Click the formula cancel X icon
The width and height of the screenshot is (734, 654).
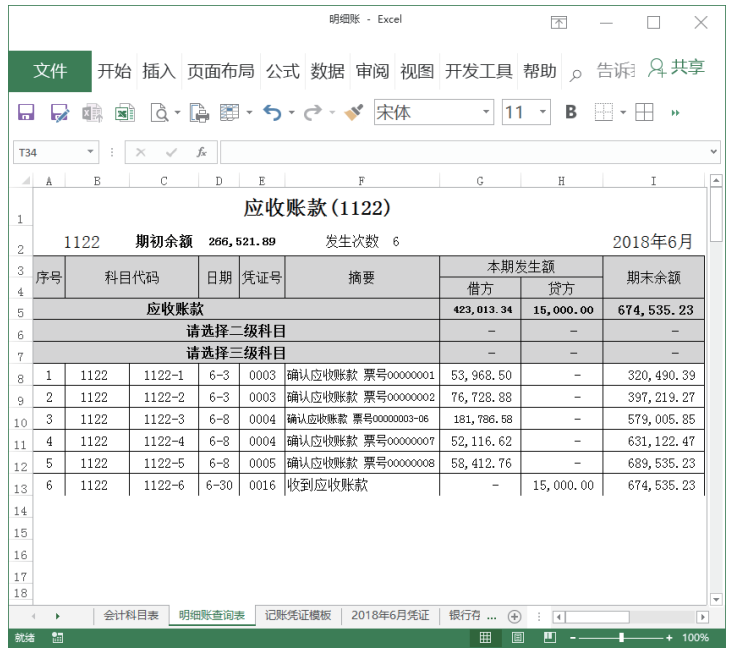coord(140,152)
